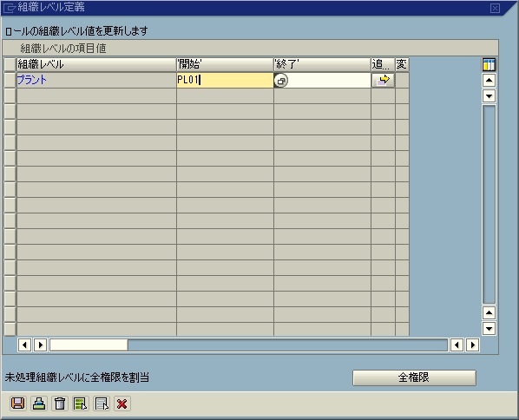Click the green rows select-all icon
519x420 pixels.
(x=81, y=404)
